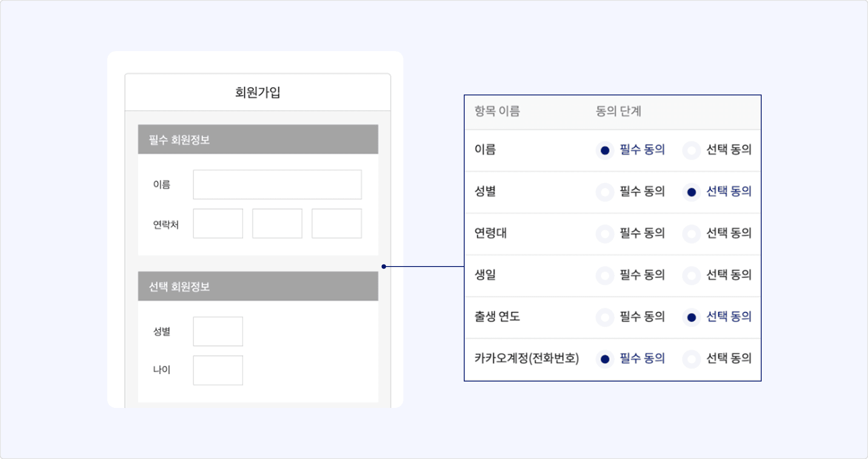The height and width of the screenshot is (459, 868).
Task: Click the last 연락처 input box
Action: [x=337, y=224]
